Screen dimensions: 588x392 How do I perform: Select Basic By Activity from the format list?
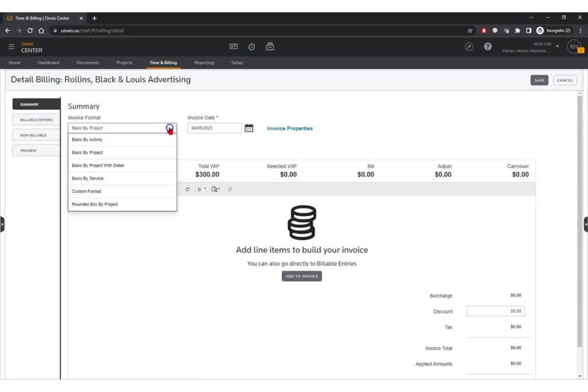click(x=87, y=139)
